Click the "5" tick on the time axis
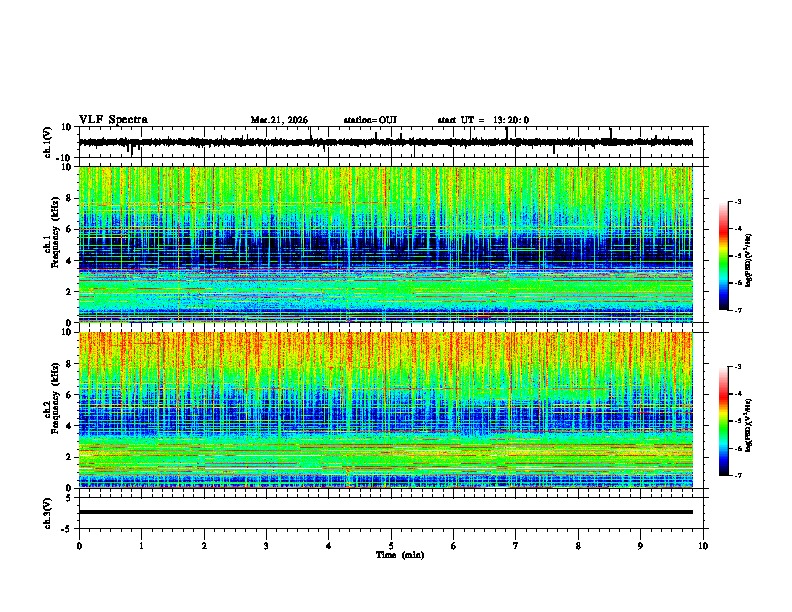792x612 pixels. click(x=391, y=546)
